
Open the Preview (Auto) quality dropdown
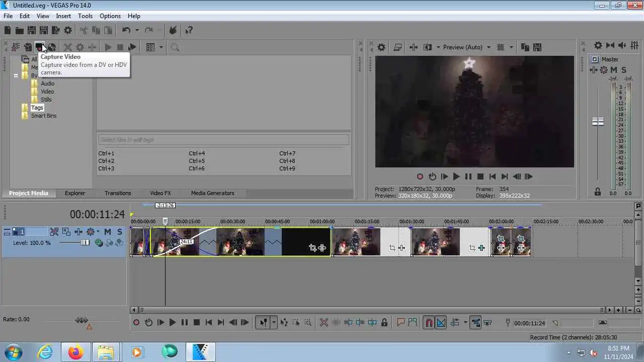click(x=466, y=47)
